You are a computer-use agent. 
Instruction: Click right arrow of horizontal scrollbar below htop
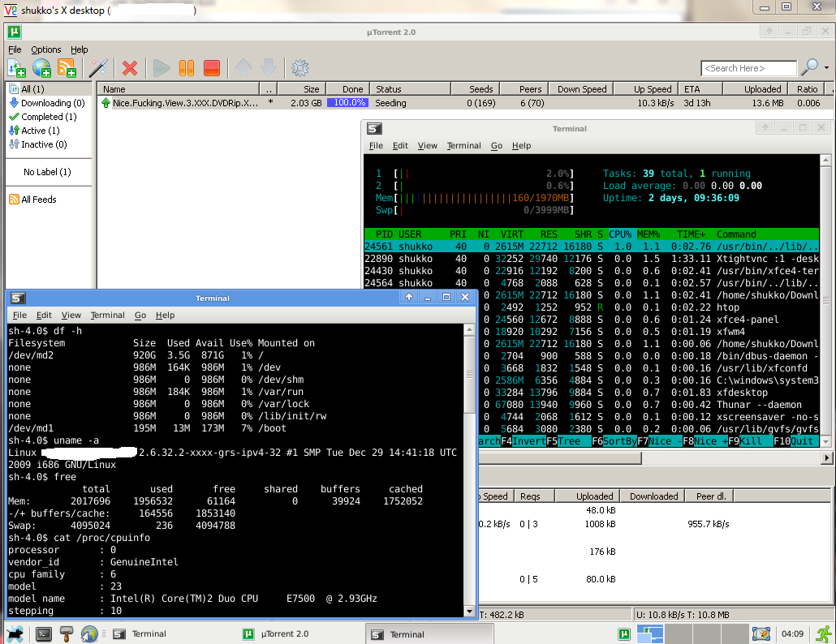pos(827,457)
